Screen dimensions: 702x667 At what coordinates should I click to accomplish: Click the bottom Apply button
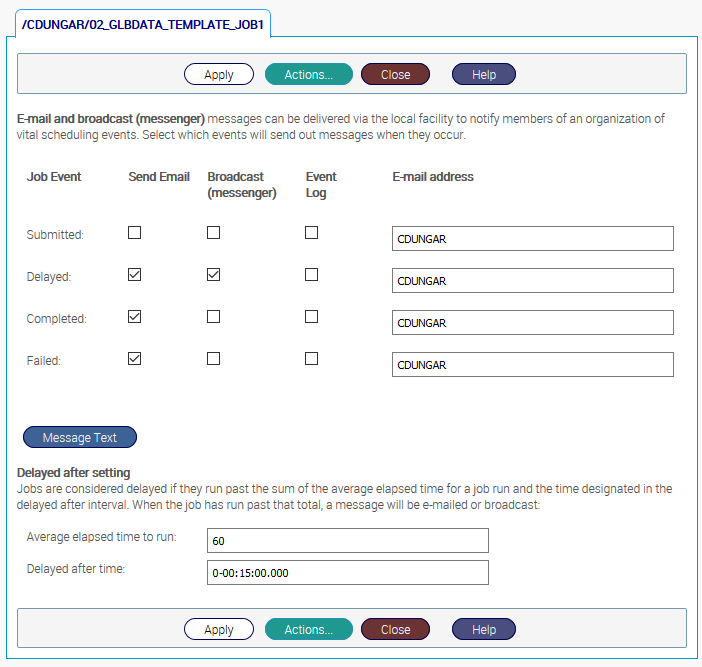[x=218, y=629]
